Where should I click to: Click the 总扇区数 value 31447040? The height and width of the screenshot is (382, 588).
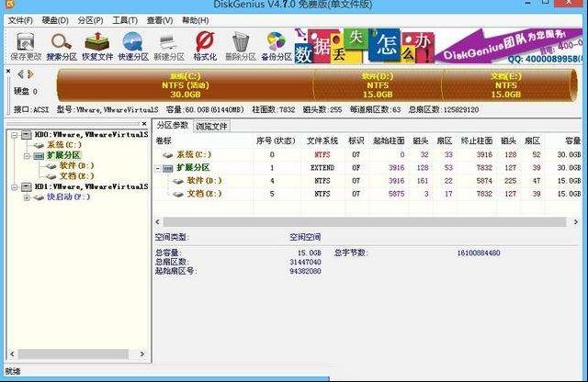(305, 262)
